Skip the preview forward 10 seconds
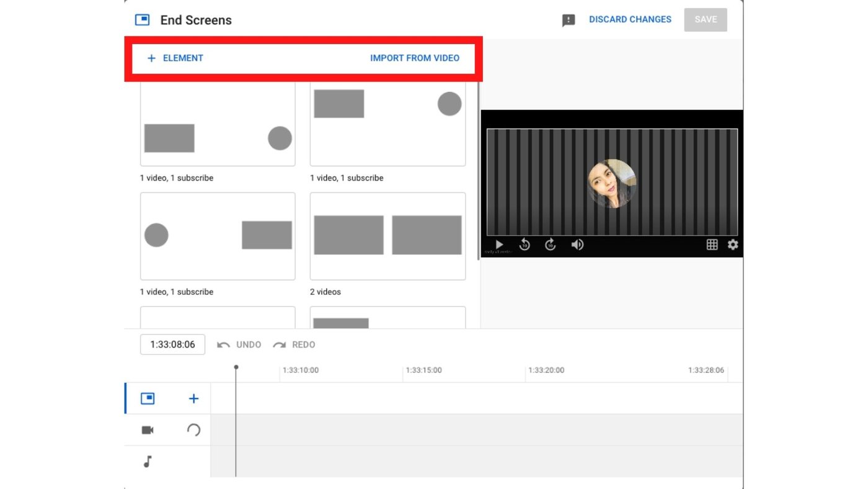Image resolution: width=868 pixels, height=489 pixels. pos(549,244)
